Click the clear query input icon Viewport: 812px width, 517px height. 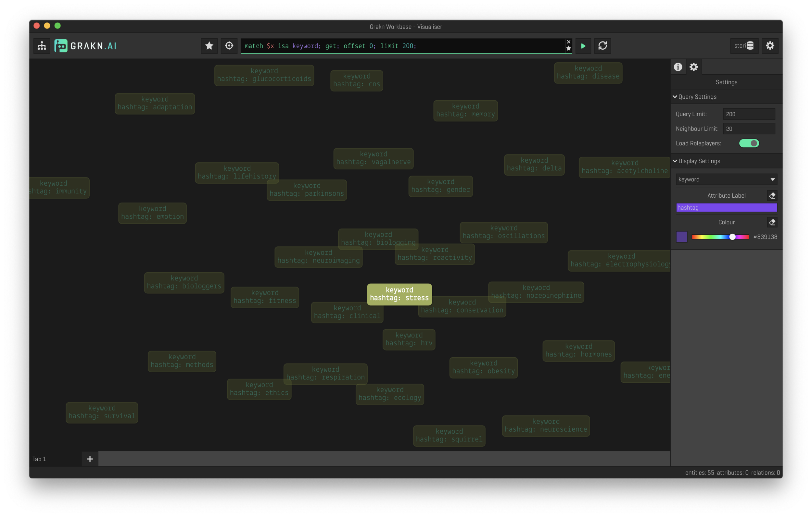coord(568,42)
